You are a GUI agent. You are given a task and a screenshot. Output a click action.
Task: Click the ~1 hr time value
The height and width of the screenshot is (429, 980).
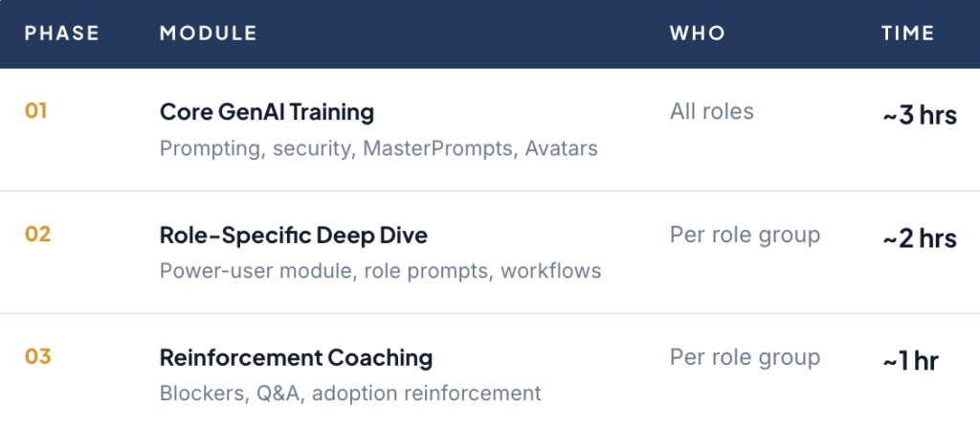pos(910,361)
